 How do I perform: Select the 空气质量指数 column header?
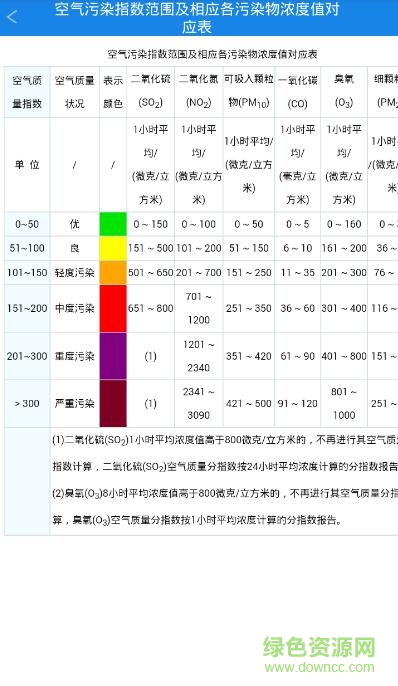27,92
